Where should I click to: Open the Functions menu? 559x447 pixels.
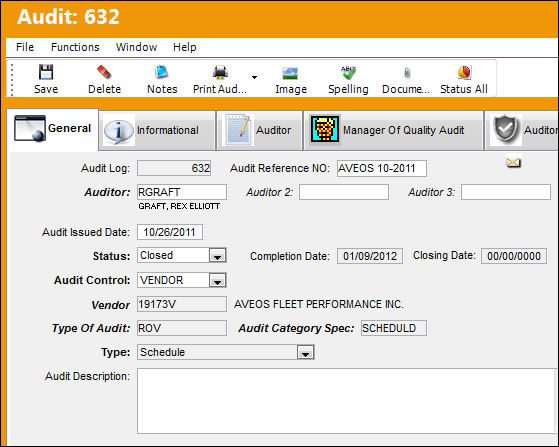click(x=75, y=47)
